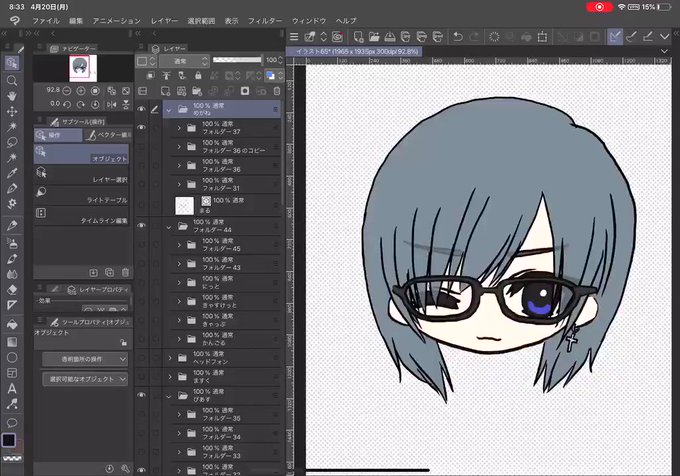Open the フィルター menu
The height and width of the screenshot is (476, 680).
point(265,21)
